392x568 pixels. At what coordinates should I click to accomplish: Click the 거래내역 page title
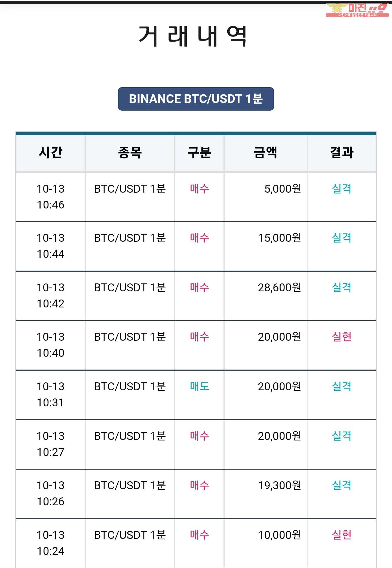pos(193,36)
